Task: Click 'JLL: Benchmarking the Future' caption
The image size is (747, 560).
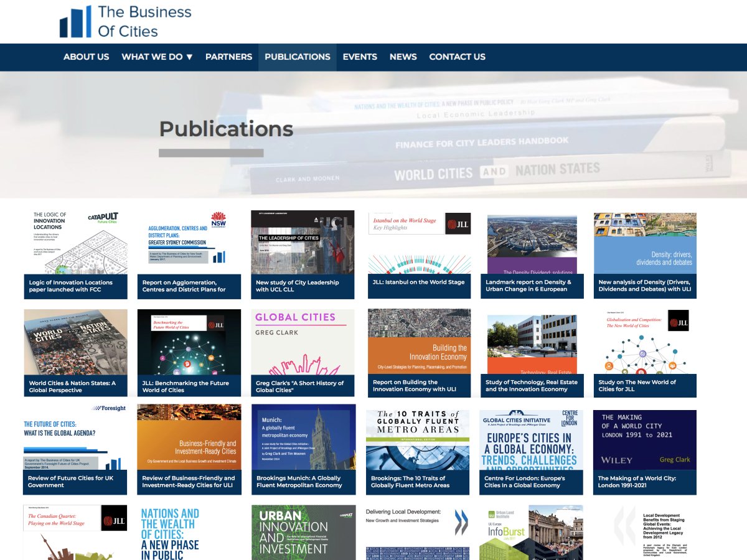Action: click(189, 386)
